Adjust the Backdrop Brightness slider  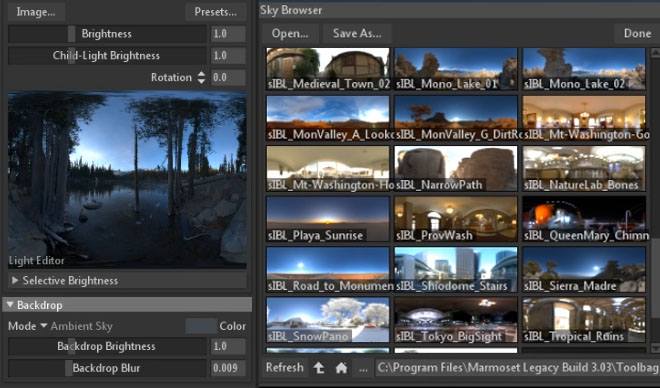pos(107,346)
